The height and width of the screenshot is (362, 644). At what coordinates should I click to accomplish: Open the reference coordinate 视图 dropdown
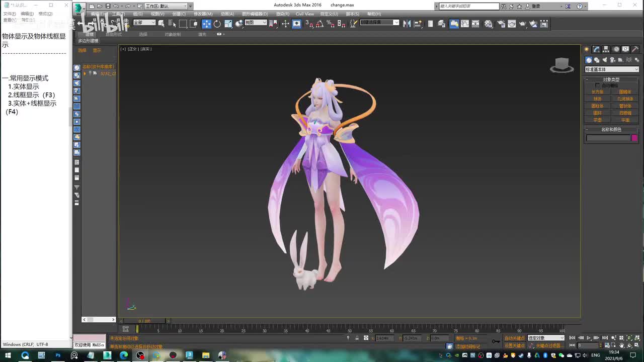(x=256, y=23)
